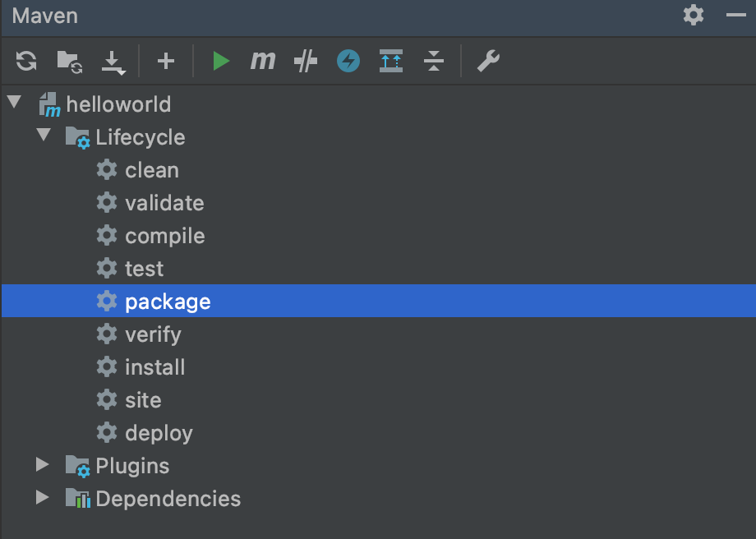Select the package lifecycle phase
This screenshot has height=539, width=756.
(168, 302)
